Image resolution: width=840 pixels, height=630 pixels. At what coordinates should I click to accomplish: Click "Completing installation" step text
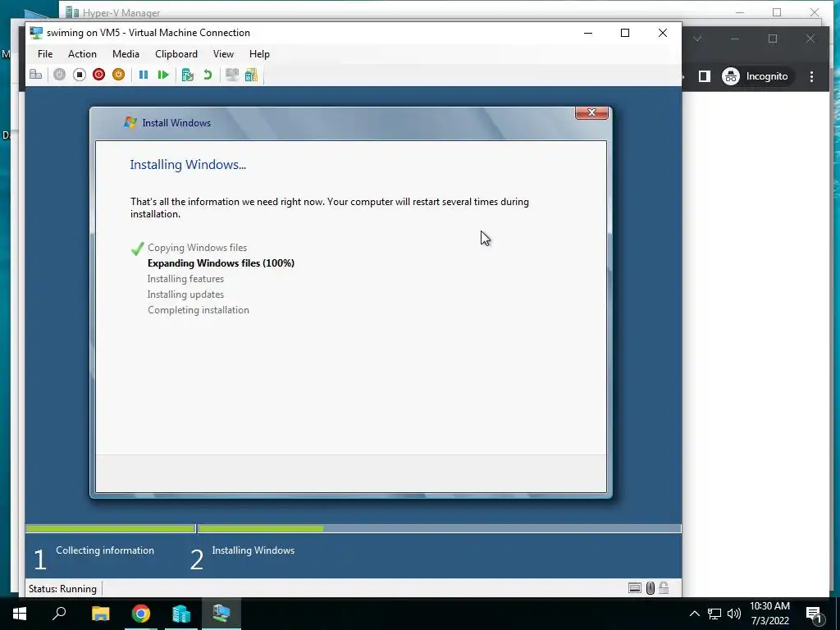(199, 309)
